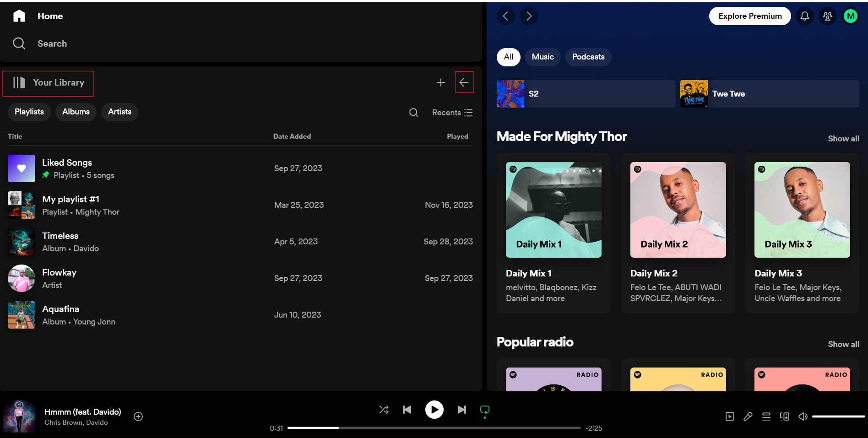Image resolution: width=868 pixels, height=438 pixels.
Task: Search within Your Library
Action: (413, 113)
